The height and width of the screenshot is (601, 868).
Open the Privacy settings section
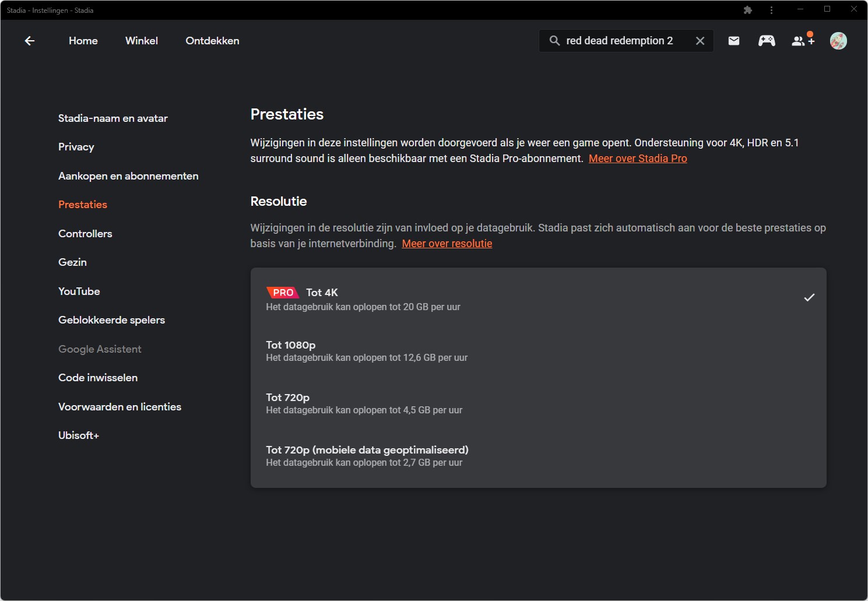point(76,147)
